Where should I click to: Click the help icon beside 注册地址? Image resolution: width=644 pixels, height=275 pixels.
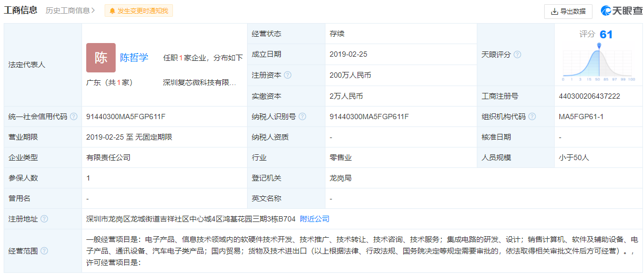(44, 219)
